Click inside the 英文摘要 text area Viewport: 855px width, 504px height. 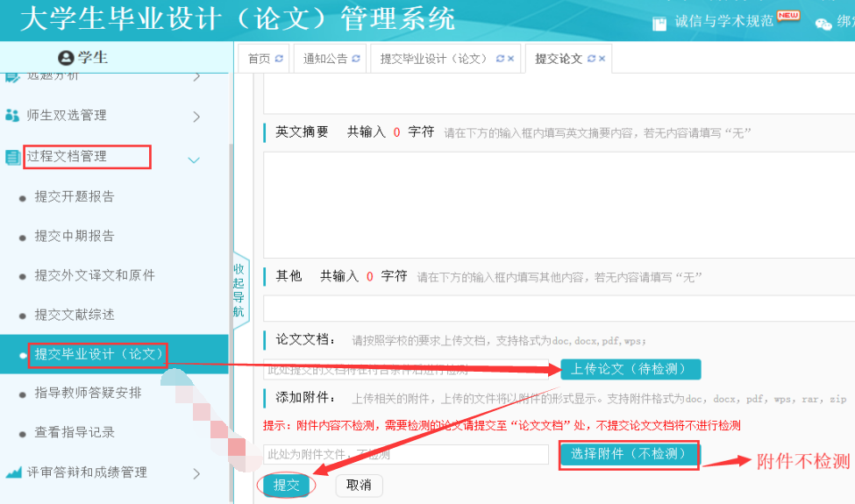[x=559, y=205]
